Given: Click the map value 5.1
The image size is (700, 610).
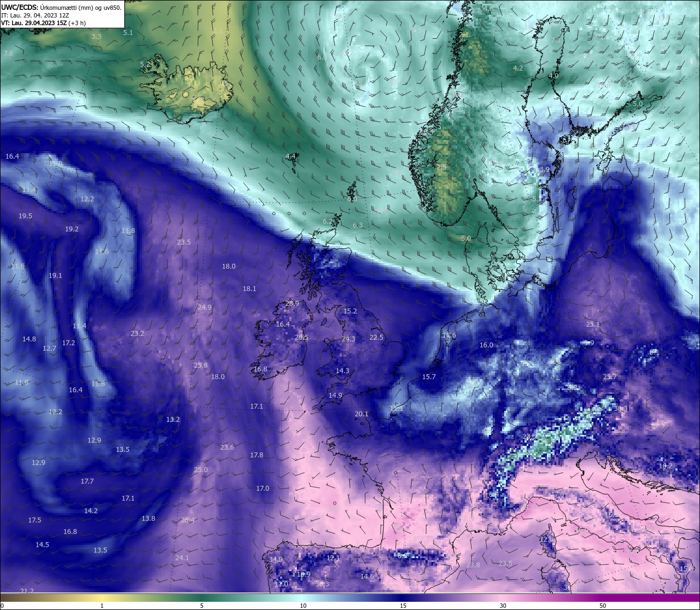Looking at the screenshot, I should point(128,33).
